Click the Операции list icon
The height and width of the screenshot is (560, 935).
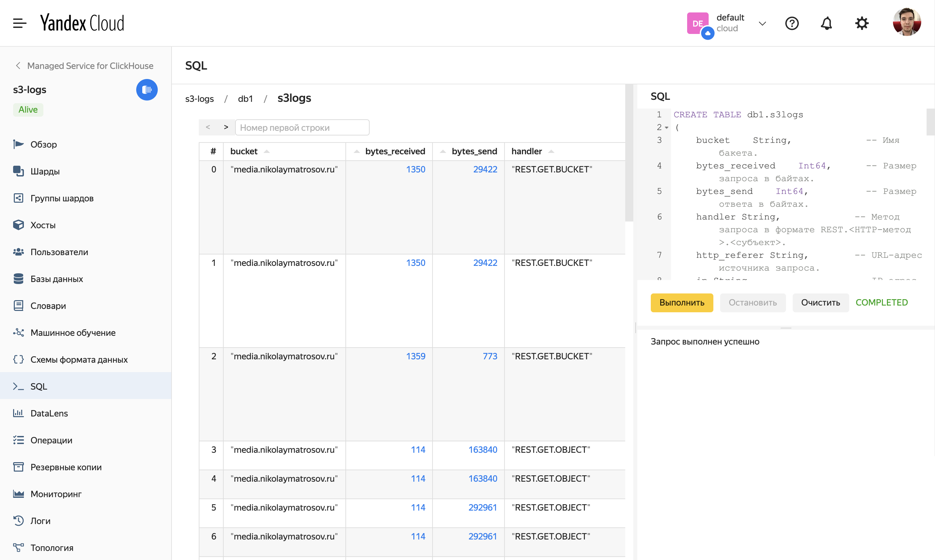click(18, 440)
